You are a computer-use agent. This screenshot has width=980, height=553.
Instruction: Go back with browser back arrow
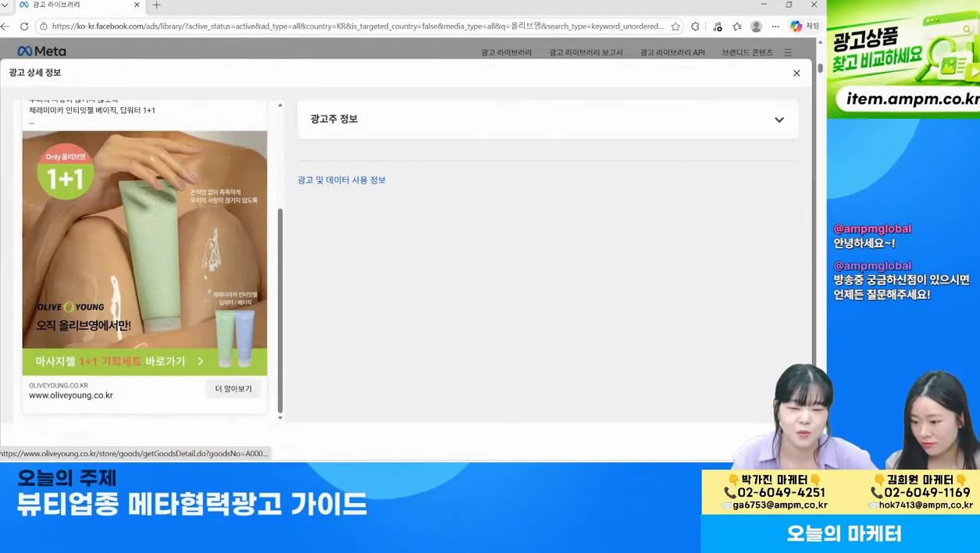tap(5, 26)
